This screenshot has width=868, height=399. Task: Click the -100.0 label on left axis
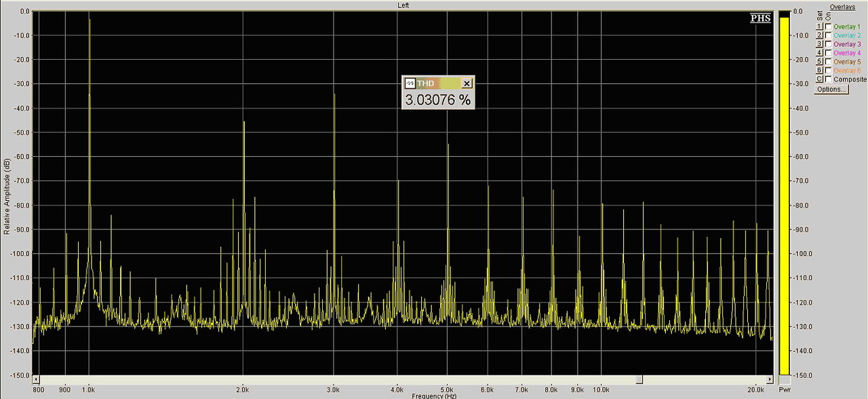pyautogui.click(x=20, y=254)
